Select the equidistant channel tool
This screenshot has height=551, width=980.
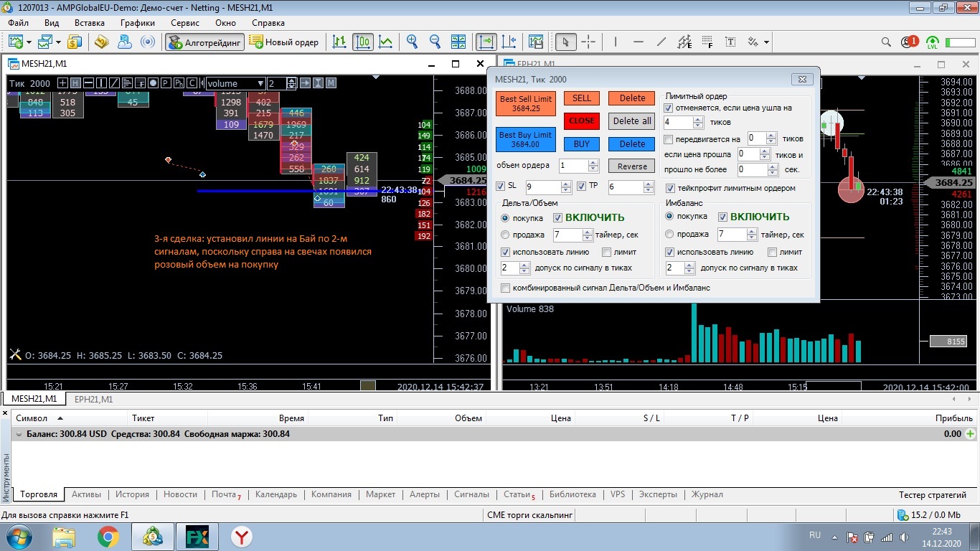(684, 42)
